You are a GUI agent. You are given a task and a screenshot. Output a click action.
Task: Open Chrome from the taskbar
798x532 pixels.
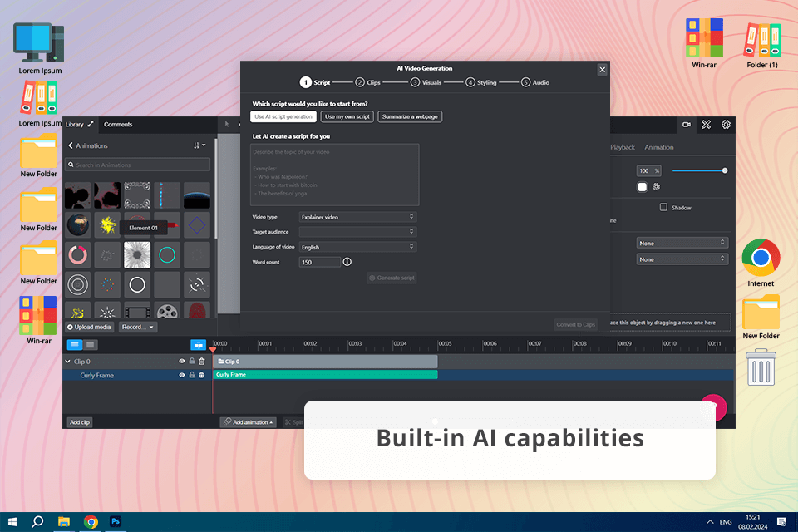point(91,522)
